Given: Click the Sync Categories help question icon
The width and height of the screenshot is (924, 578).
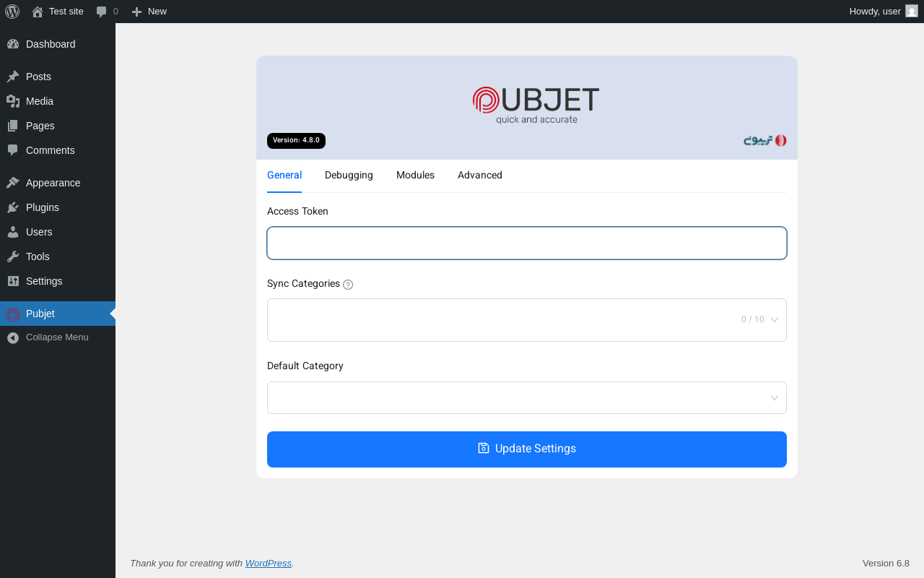Looking at the screenshot, I should pyautogui.click(x=348, y=285).
